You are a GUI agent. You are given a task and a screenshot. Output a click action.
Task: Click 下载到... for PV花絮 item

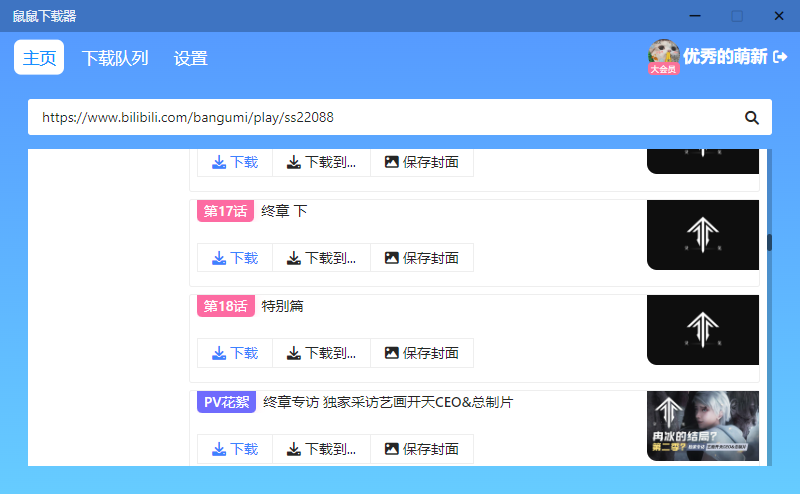[321, 449]
